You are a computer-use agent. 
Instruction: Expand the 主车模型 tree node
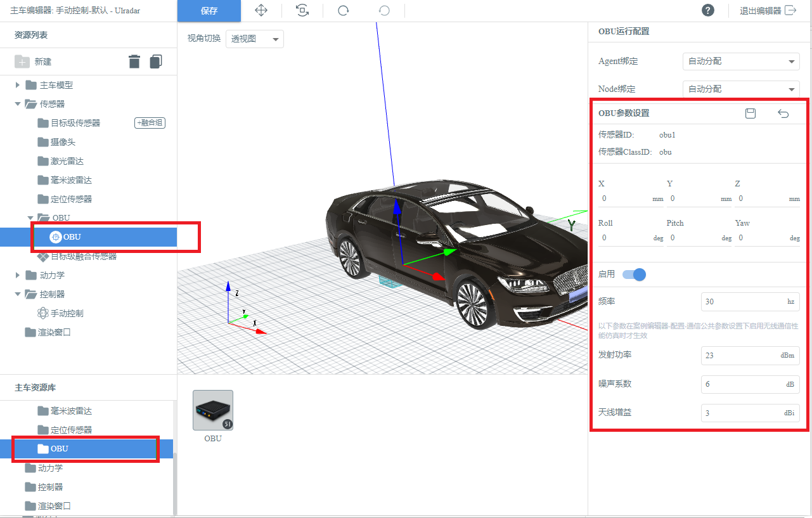point(18,85)
